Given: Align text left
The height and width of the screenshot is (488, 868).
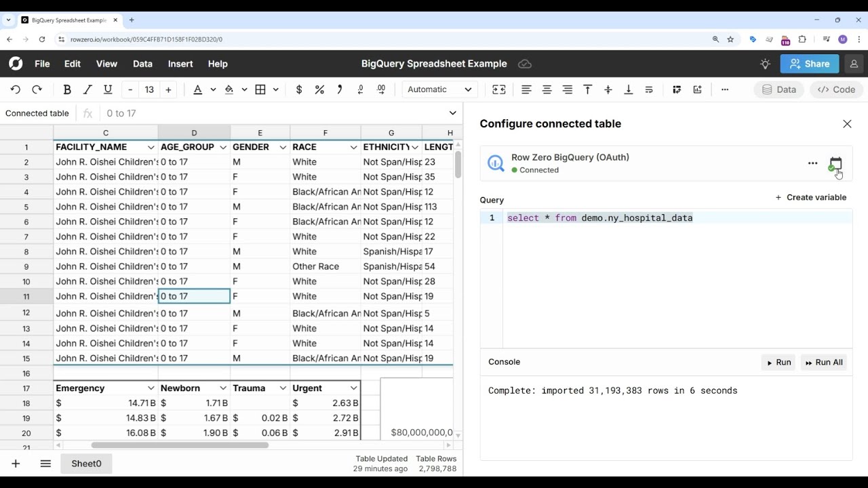Looking at the screenshot, I should (526, 89).
